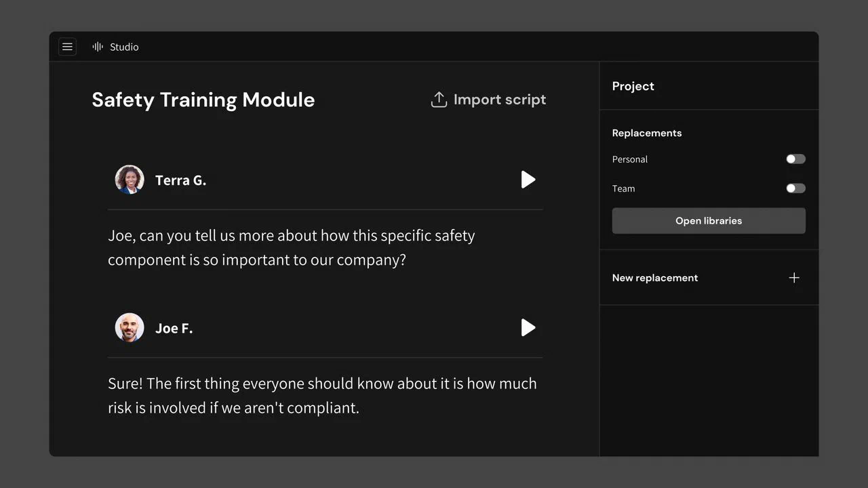Play Joe F.'s dialogue line
This screenshot has width=868, height=488.
528,327
